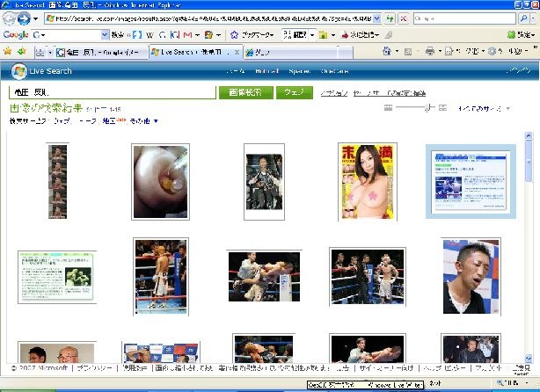Expand the その他 dropdown under search scopes
Screen dimensions: 540x392
click(156, 120)
